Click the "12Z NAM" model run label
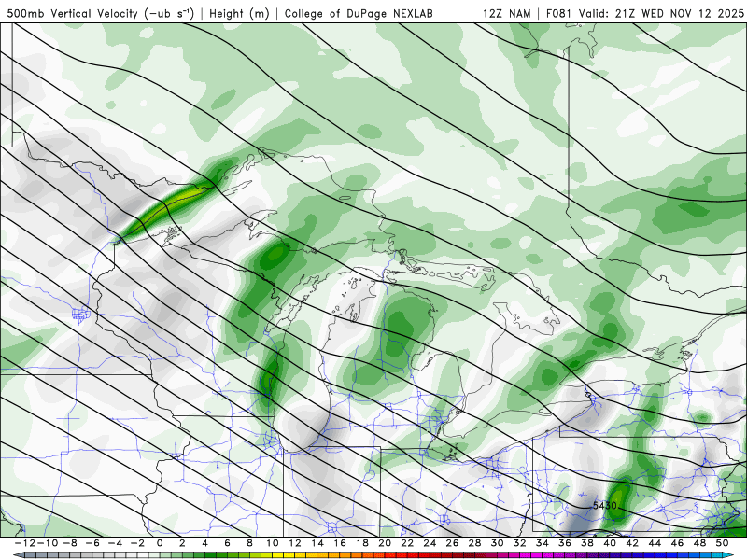The image size is (747, 560). pos(506,13)
